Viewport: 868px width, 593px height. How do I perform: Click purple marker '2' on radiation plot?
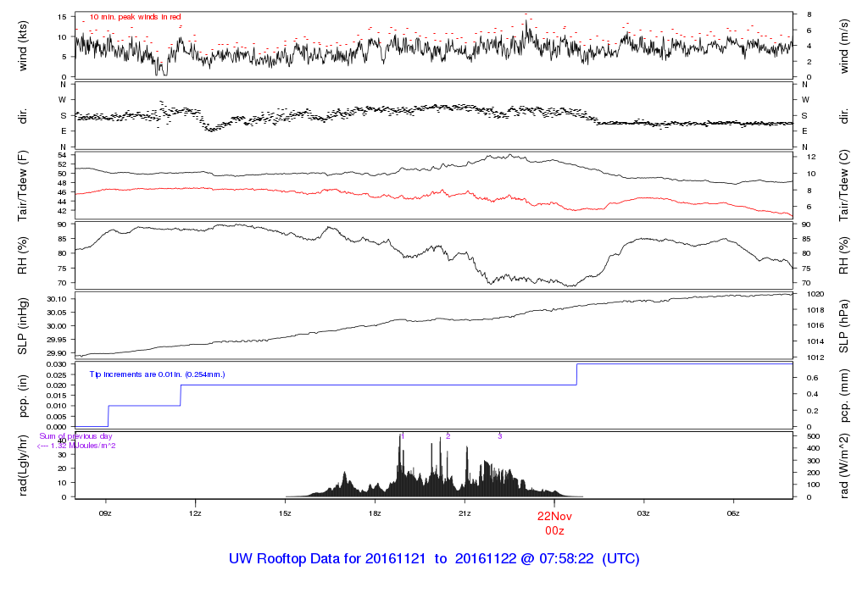tap(448, 436)
